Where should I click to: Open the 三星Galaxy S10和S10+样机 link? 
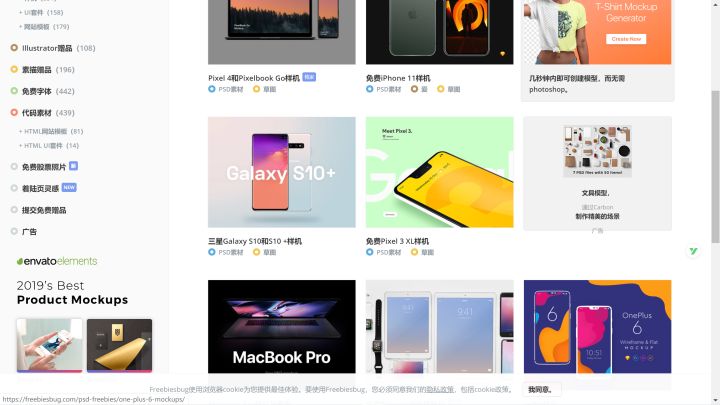coord(255,241)
